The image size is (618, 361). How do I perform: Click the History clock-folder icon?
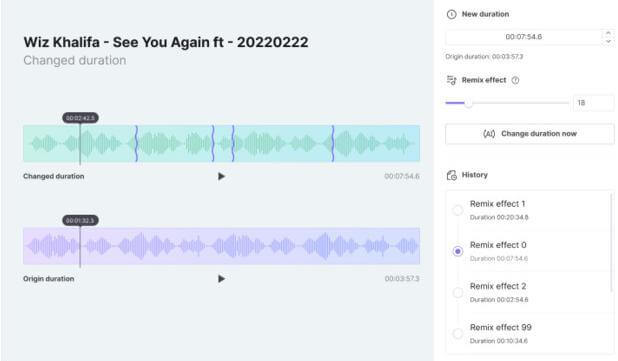click(451, 175)
